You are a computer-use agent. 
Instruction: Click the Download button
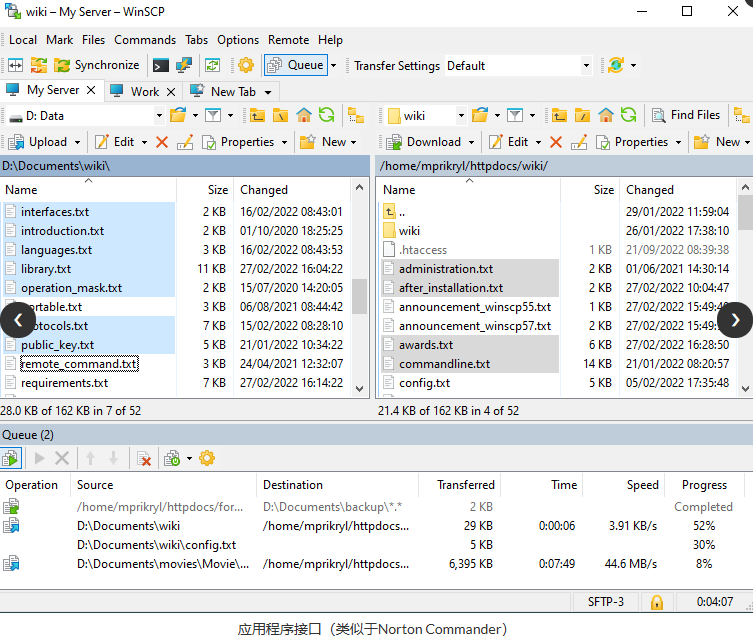click(x=425, y=142)
